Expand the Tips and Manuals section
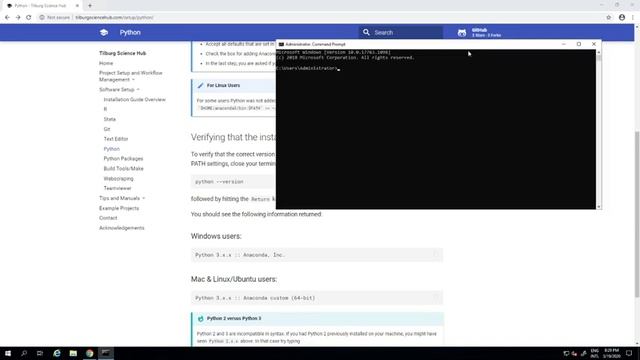 (122, 198)
